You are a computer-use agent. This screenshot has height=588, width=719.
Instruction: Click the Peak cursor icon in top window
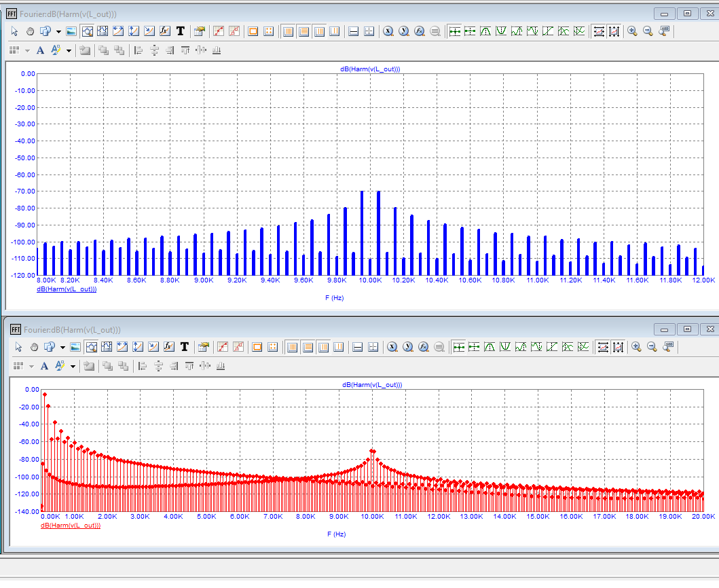coord(485,31)
